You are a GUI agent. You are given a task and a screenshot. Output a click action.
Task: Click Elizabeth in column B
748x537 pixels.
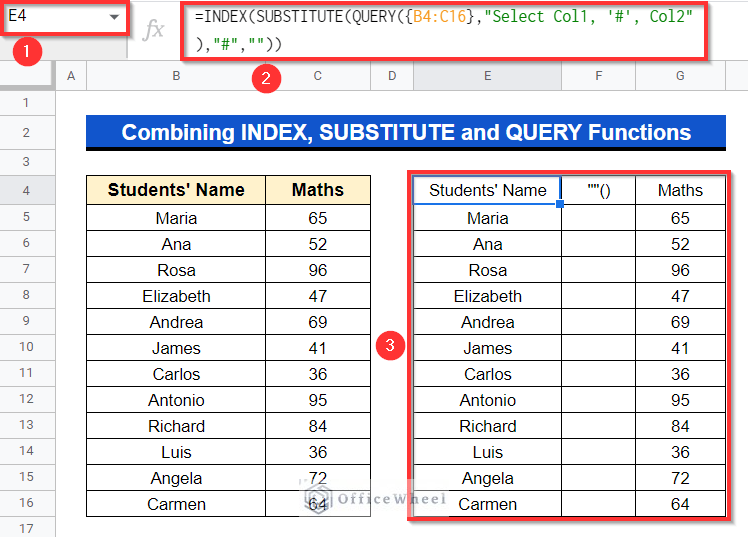click(176, 296)
